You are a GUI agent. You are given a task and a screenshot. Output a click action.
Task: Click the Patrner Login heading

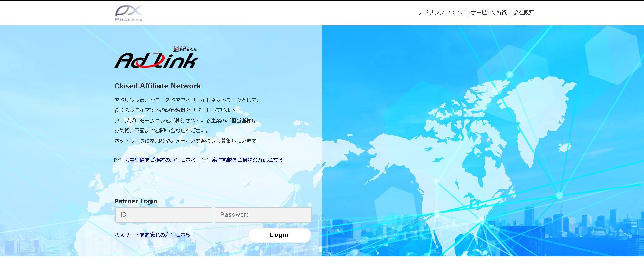[136, 201]
